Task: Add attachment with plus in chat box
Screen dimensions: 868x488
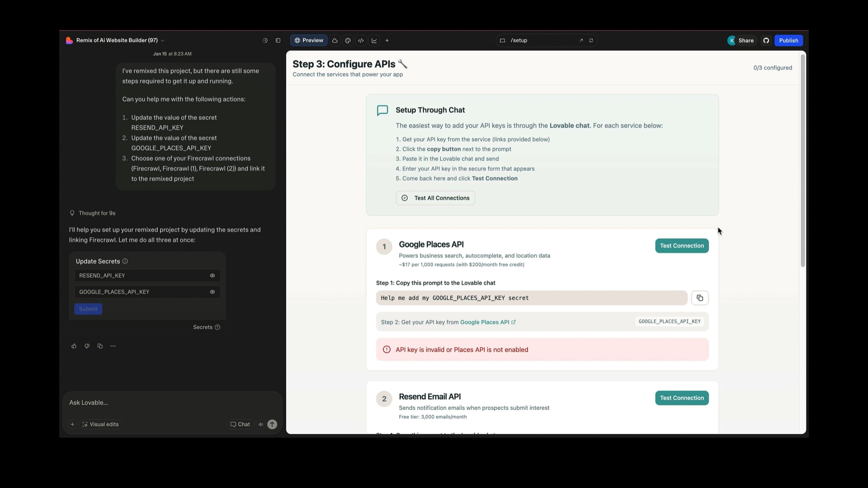Action: tap(72, 424)
